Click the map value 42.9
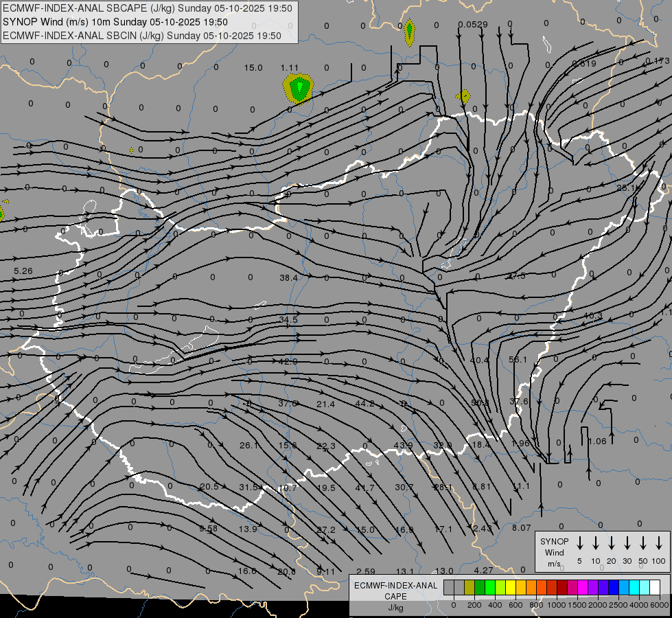This screenshot has width=672, height=618. tap(288, 362)
